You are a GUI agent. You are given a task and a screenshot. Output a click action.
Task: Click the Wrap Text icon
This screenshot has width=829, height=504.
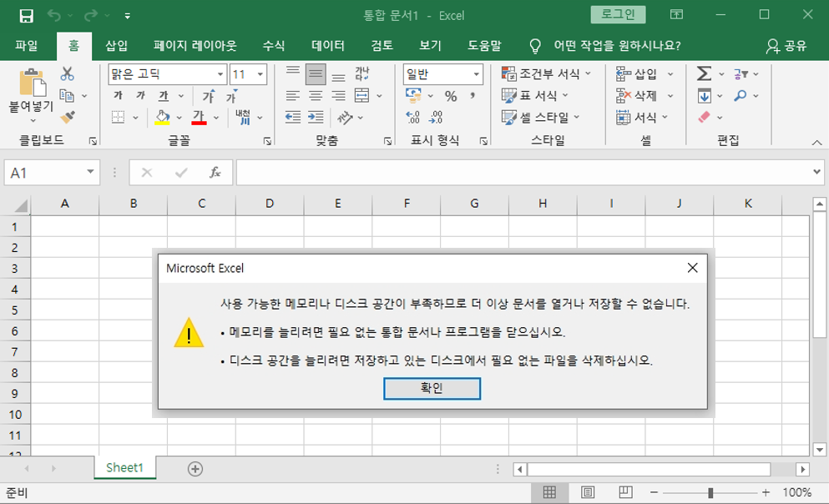(x=362, y=73)
